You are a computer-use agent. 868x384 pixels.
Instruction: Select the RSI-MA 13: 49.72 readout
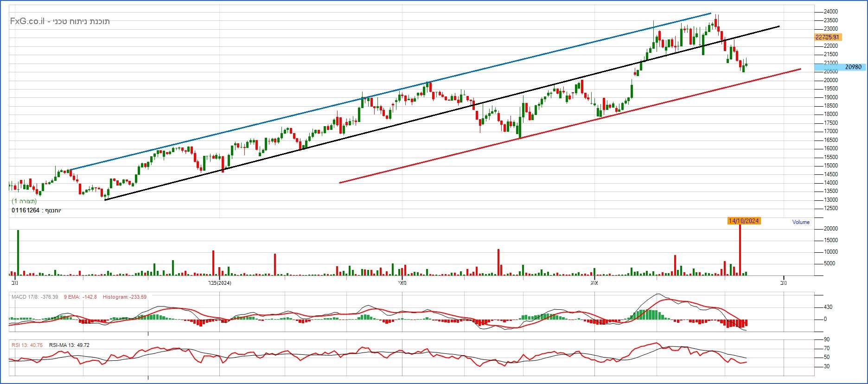click(x=69, y=345)
